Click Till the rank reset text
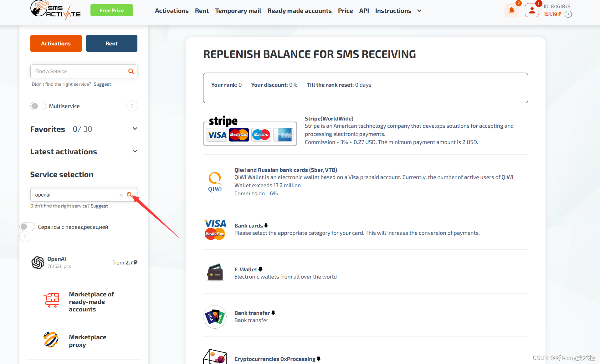 (339, 85)
